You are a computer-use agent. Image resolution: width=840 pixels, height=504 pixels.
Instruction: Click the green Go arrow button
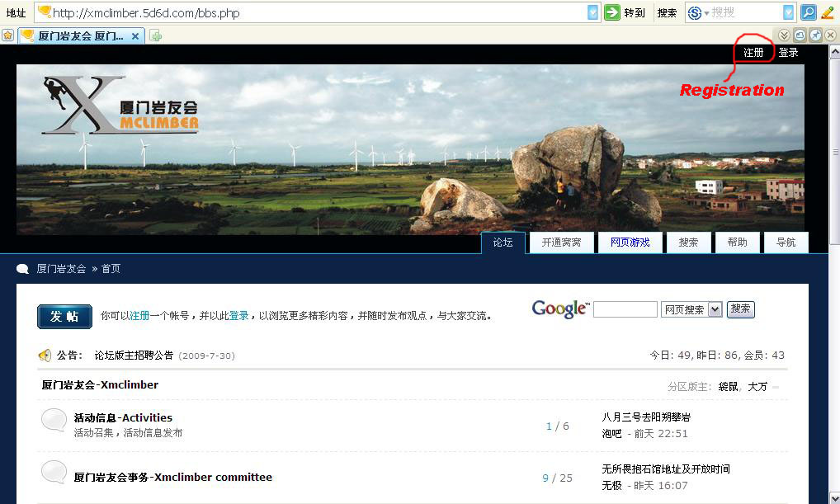point(611,12)
